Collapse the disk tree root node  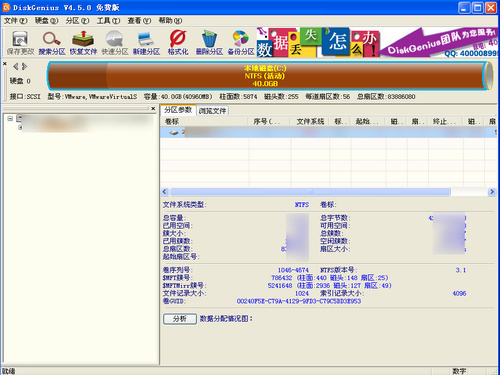click(x=10, y=118)
